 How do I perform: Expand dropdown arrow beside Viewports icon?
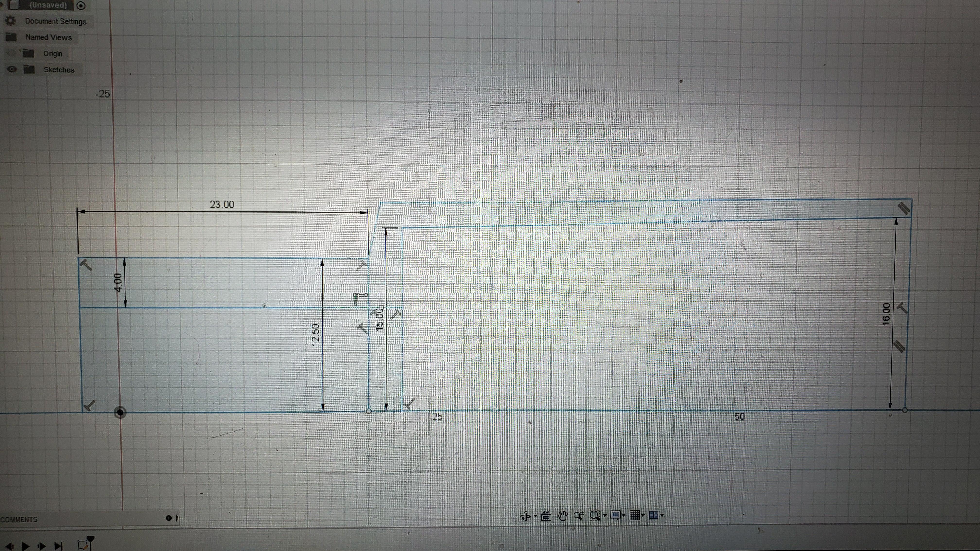[662, 516]
